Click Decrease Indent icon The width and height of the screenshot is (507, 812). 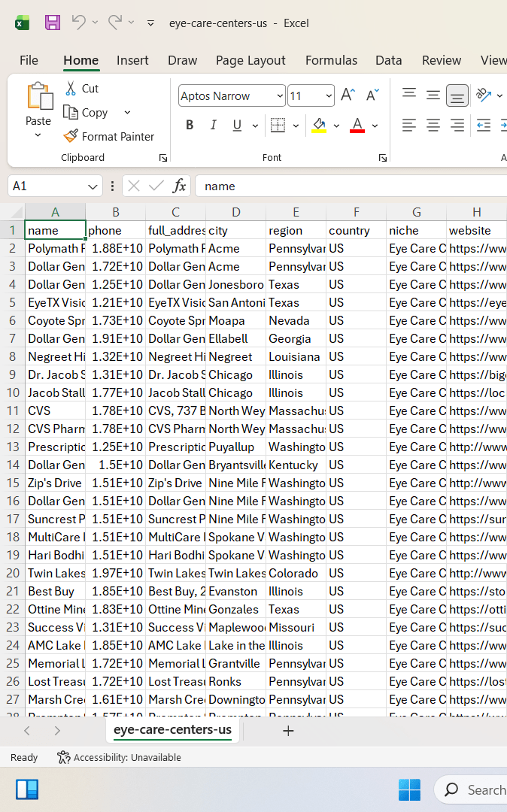484,126
